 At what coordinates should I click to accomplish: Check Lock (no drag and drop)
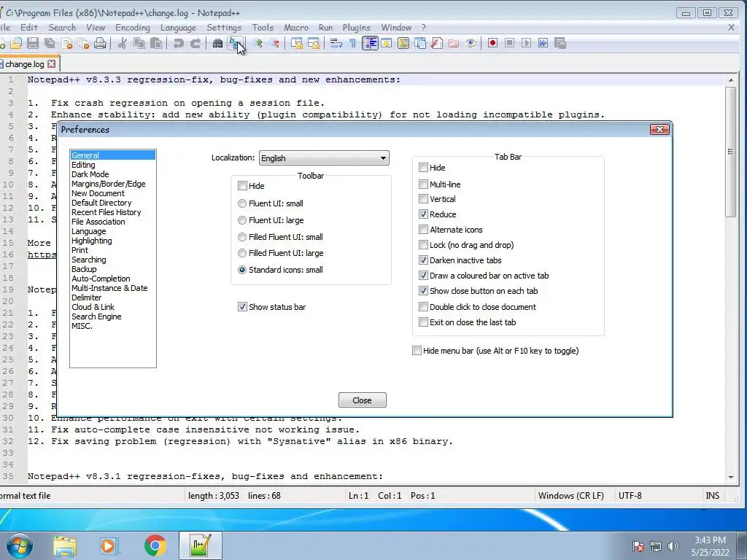click(423, 244)
